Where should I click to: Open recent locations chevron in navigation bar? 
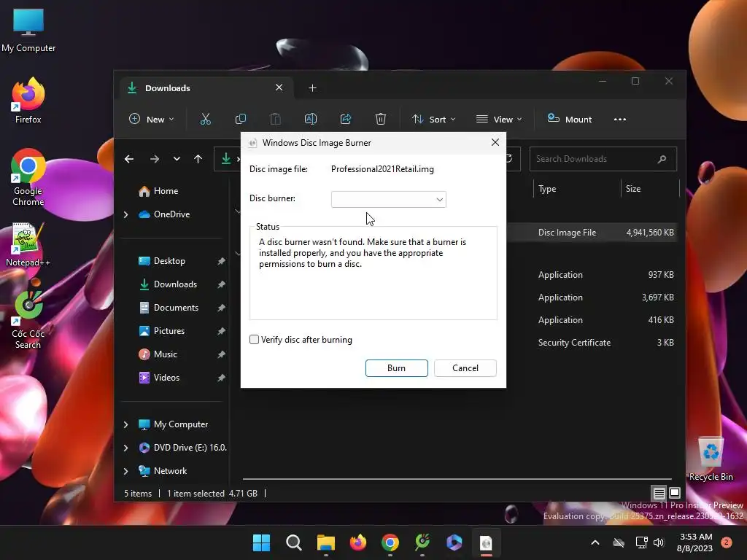tap(177, 159)
